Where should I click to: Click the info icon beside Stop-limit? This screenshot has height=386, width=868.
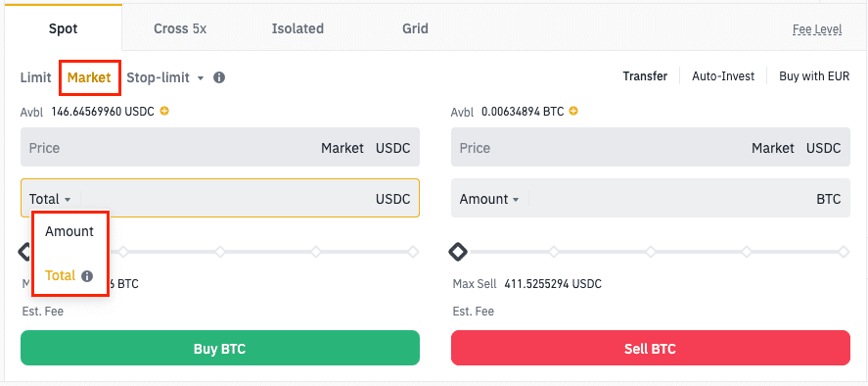[219, 77]
